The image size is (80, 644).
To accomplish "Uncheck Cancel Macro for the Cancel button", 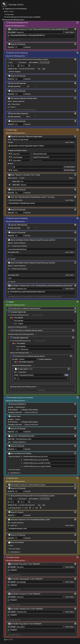I will [65, 170].
